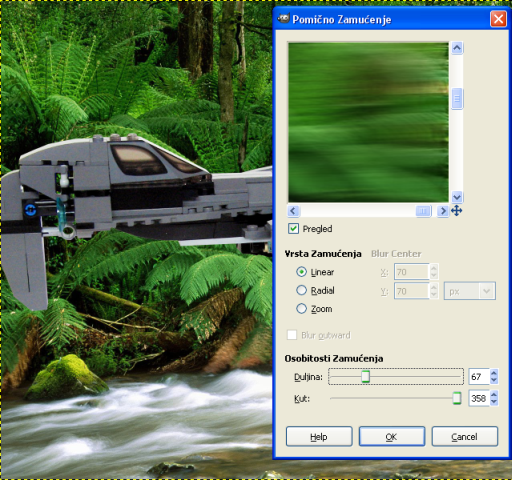Click the Duljina length slider handle
The width and height of the screenshot is (512, 480).
(x=365, y=376)
